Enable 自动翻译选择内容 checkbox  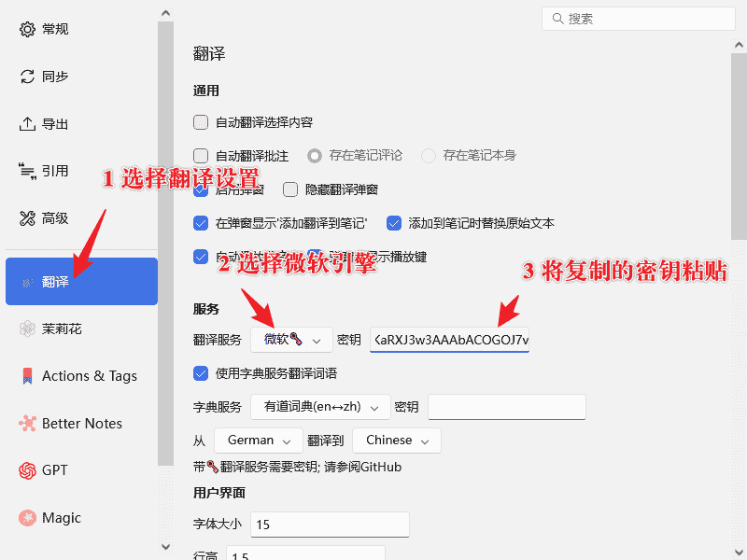pyautogui.click(x=200, y=121)
